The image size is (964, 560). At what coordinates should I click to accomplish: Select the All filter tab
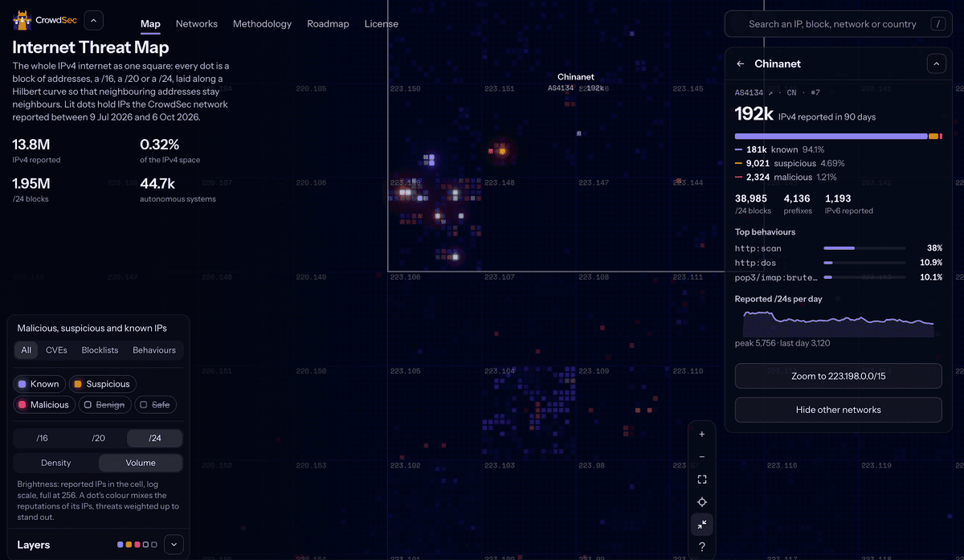click(27, 350)
